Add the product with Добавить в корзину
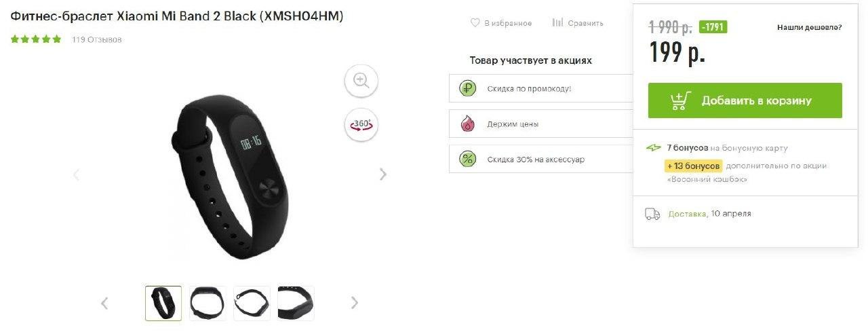The height and width of the screenshot is (334, 868). tap(745, 100)
